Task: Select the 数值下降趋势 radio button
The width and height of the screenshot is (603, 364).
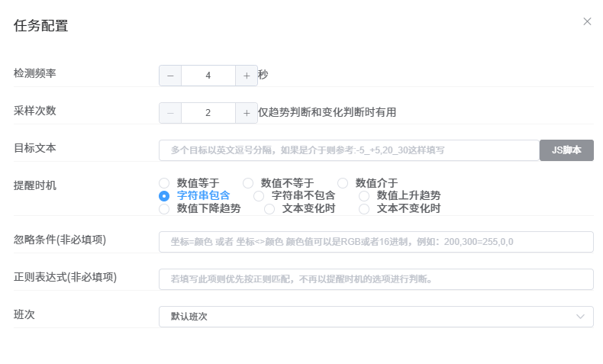Action: click(x=164, y=208)
